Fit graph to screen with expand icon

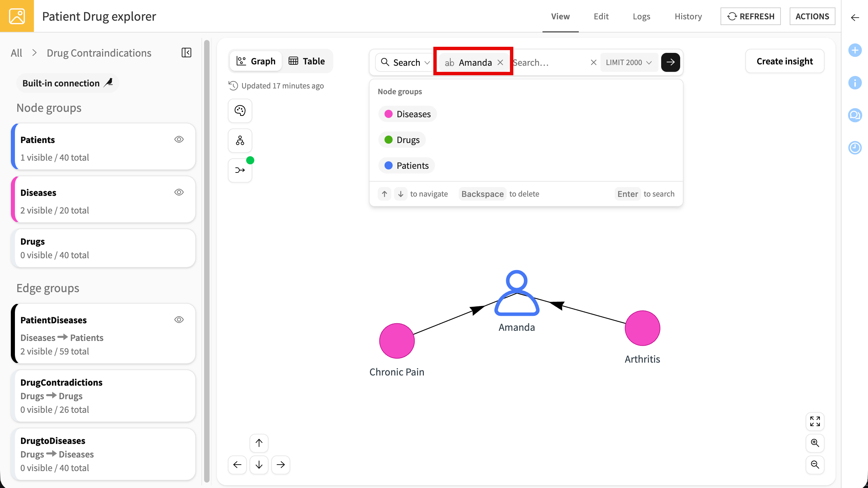tap(815, 421)
